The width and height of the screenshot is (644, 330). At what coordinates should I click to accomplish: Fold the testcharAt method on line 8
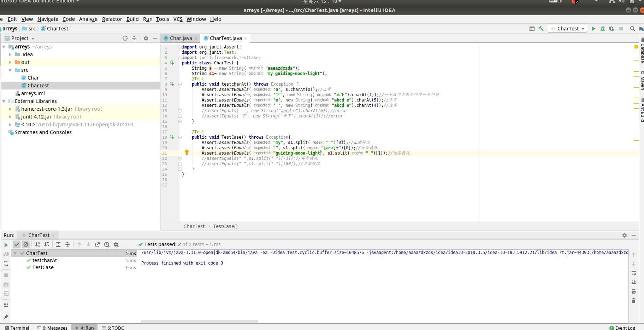[x=180, y=84]
